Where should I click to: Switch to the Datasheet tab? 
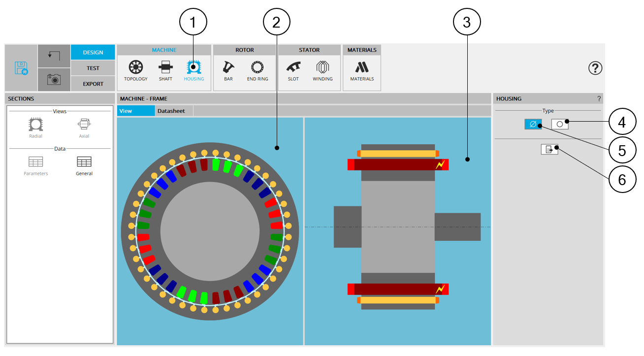(x=171, y=111)
